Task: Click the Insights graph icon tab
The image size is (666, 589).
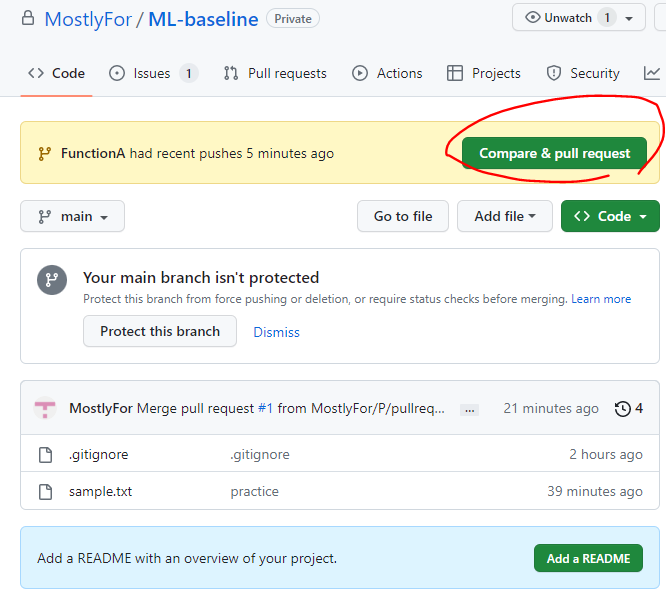Action: [x=652, y=73]
